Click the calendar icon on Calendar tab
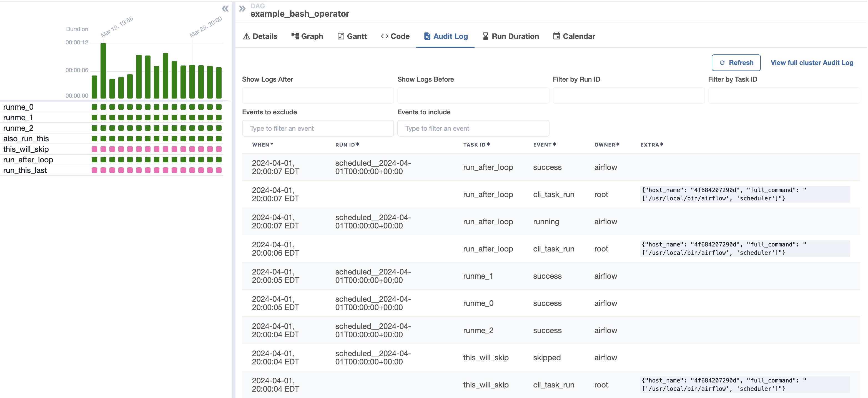 pos(556,36)
